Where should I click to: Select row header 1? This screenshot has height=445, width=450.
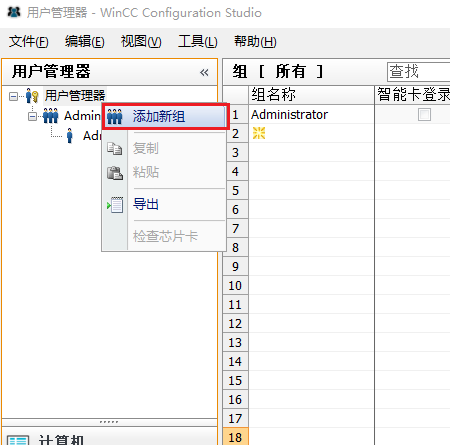[x=235, y=115]
